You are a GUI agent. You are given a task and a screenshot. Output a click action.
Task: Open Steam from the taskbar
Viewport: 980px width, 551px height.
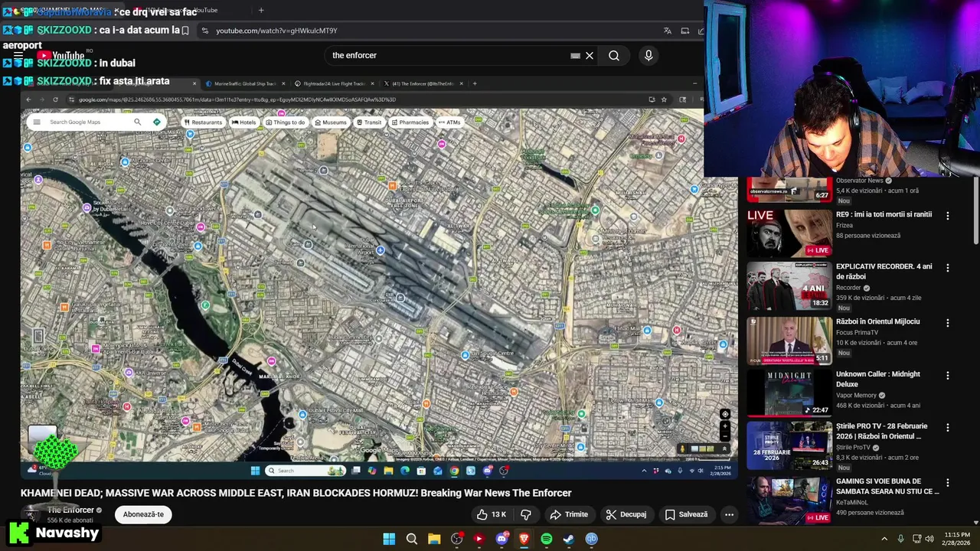(x=569, y=539)
